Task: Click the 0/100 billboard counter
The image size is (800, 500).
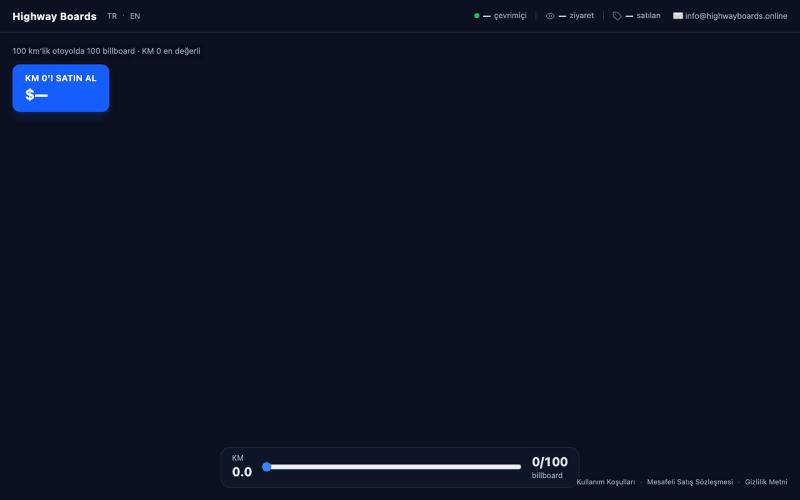Action: click(x=549, y=467)
